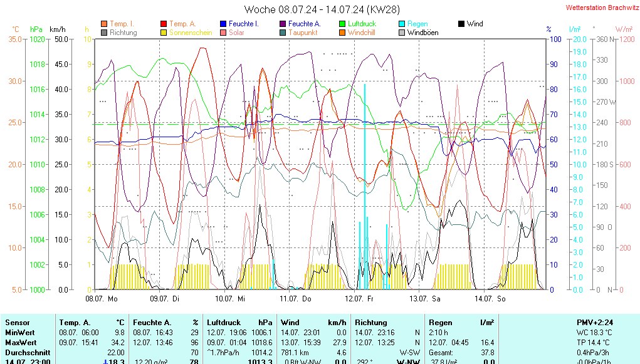
Task: Click the yellow Sonnenschein legend square
Action: pos(164,33)
